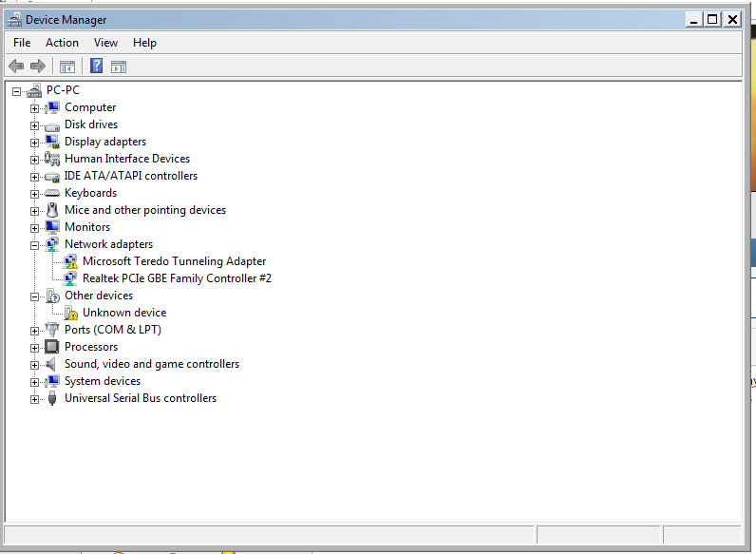This screenshot has height=554, width=756.
Task: Click the Computer category icon
Action: click(x=52, y=107)
